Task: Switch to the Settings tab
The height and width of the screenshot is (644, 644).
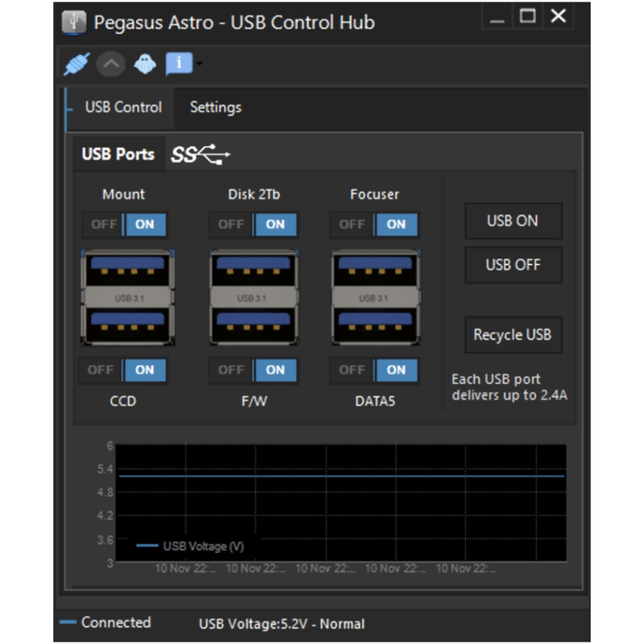Action: pyautogui.click(x=215, y=107)
